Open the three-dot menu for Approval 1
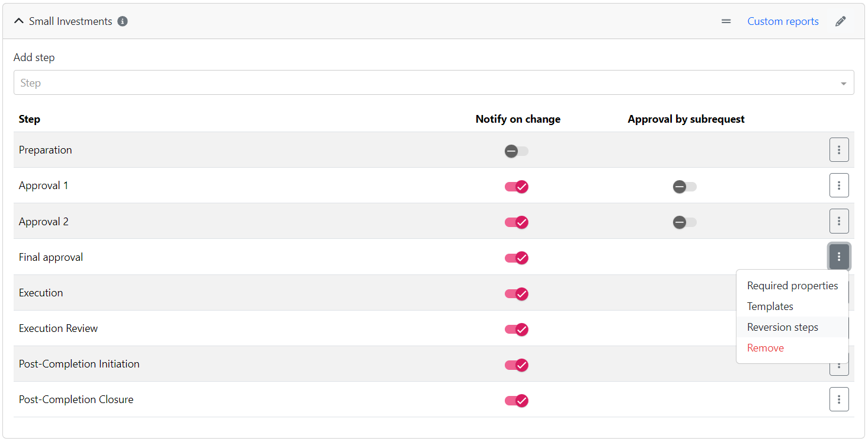 (x=839, y=186)
